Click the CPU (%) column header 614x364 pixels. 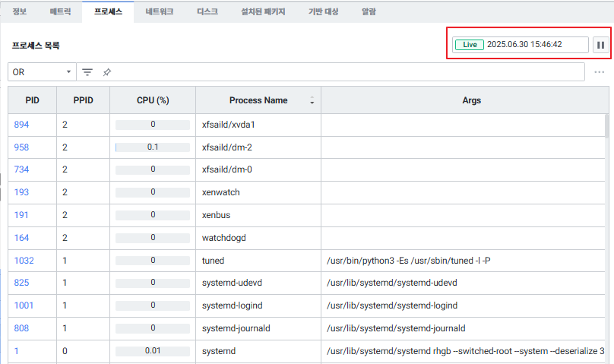click(x=152, y=100)
